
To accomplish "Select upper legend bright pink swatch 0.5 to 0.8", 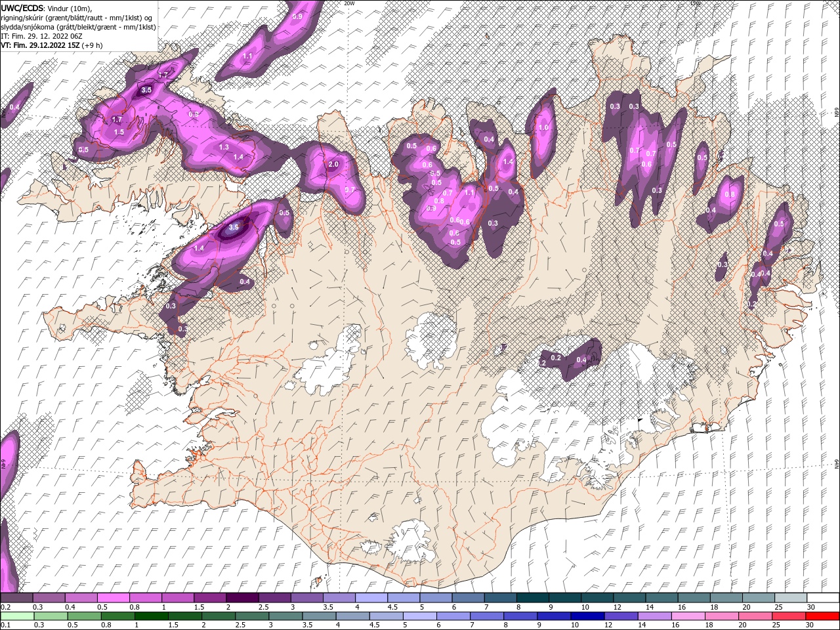I will click(113, 598).
